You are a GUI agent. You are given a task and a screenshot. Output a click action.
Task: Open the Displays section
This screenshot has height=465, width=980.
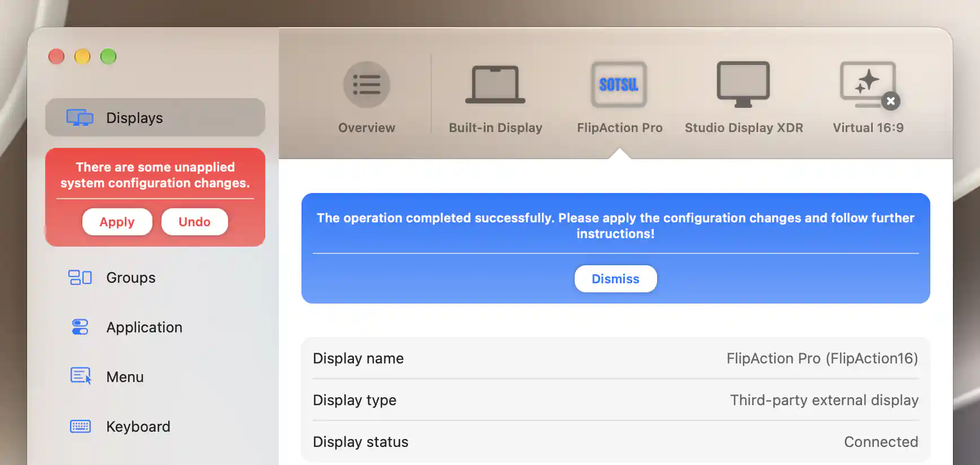pos(155,117)
